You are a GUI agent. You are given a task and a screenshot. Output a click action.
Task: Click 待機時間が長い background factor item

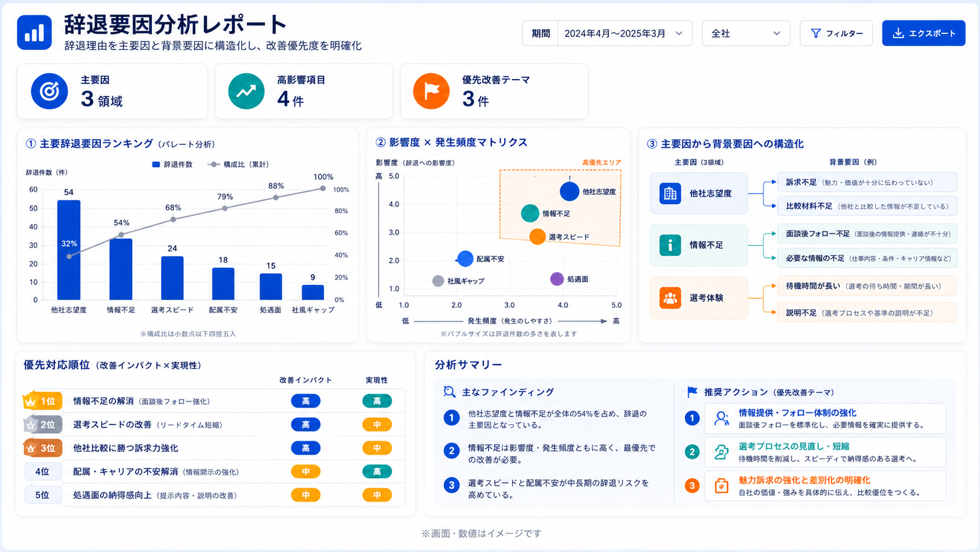click(867, 286)
